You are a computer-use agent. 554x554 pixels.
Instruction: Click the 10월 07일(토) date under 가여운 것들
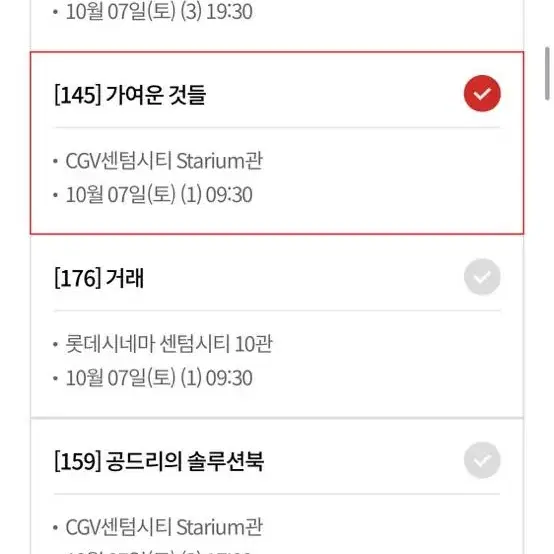121,195
